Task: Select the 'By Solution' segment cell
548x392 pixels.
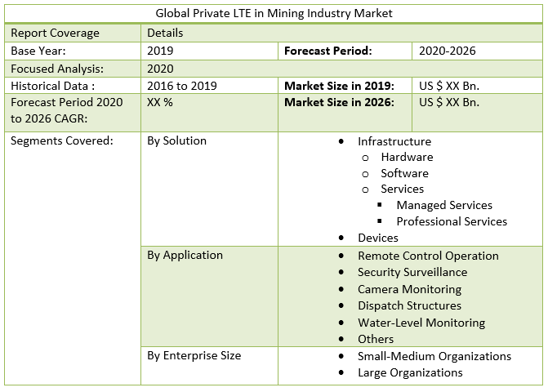Action: 176,140
